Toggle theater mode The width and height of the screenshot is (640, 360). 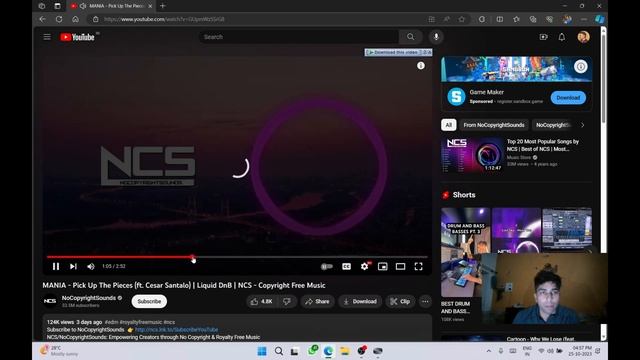tap(400, 267)
